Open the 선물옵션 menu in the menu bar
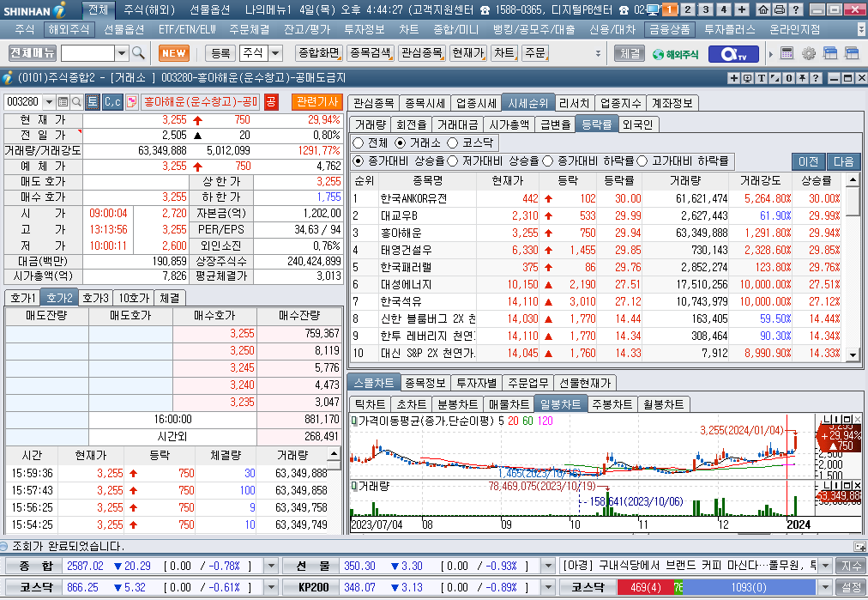The image size is (868, 600). (x=124, y=29)
